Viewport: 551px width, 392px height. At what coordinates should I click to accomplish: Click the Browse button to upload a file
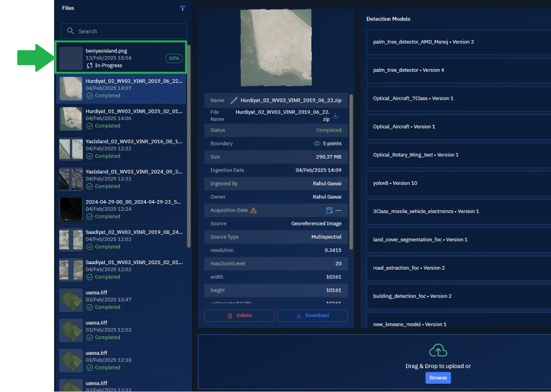tap(438, 377)
